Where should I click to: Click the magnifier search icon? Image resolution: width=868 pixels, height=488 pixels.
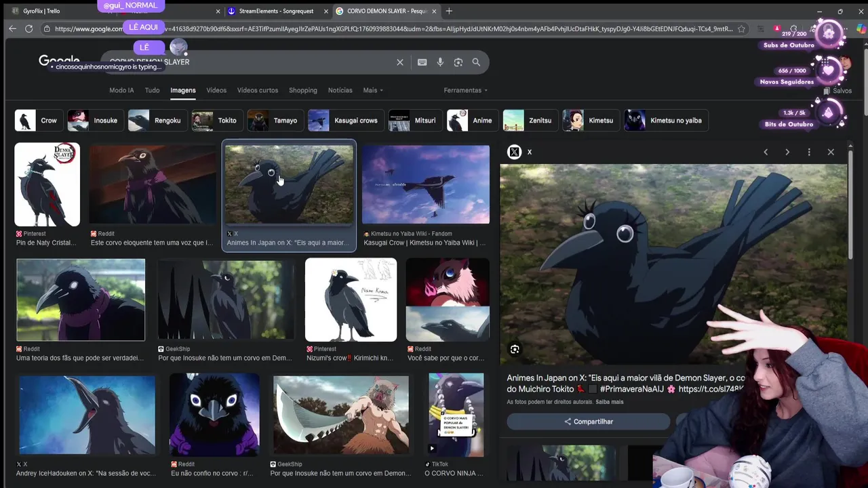click(x=476, y=62)
